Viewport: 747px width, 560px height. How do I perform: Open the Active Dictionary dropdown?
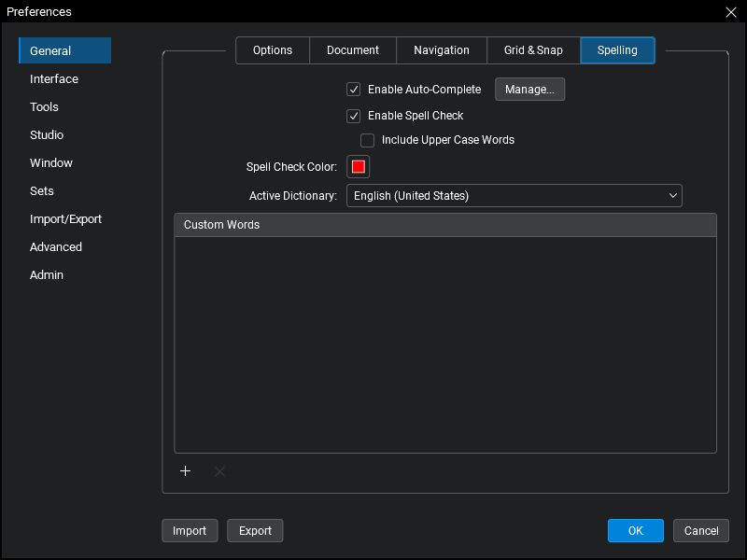pos(514,196)
